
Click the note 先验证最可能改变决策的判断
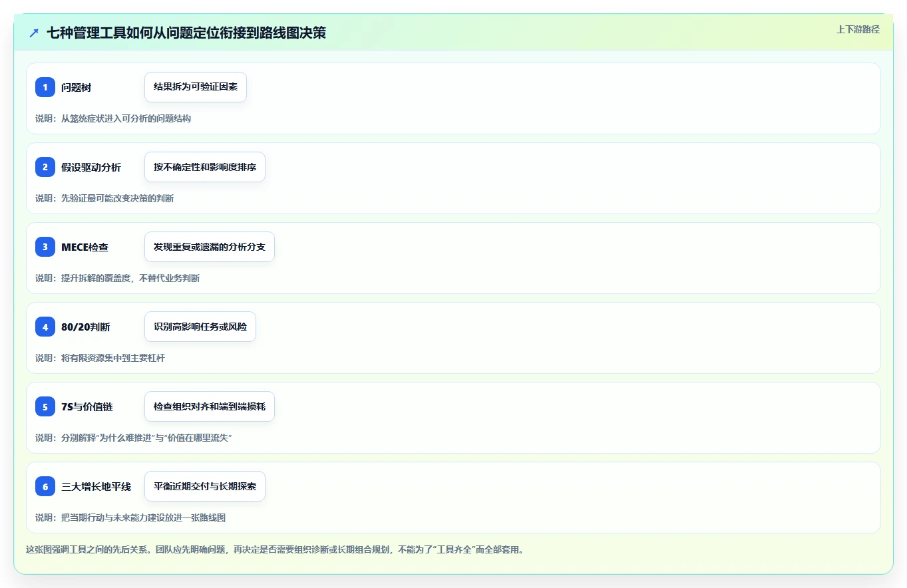click(104, 198)
